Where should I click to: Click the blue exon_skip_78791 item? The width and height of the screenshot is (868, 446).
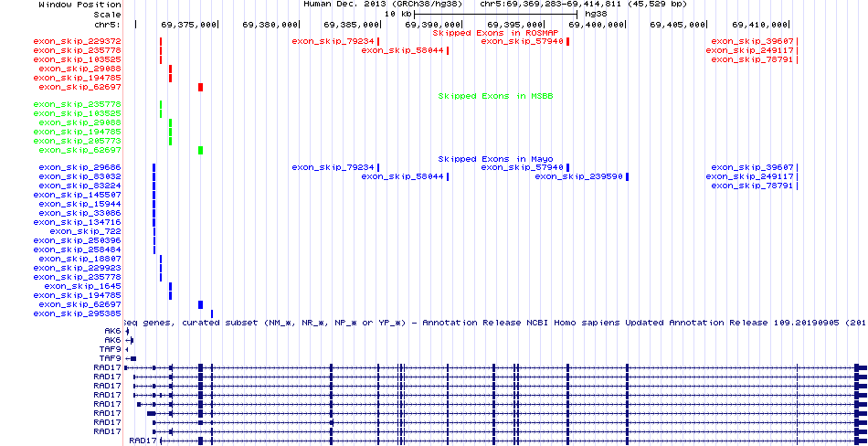(753, 186)
